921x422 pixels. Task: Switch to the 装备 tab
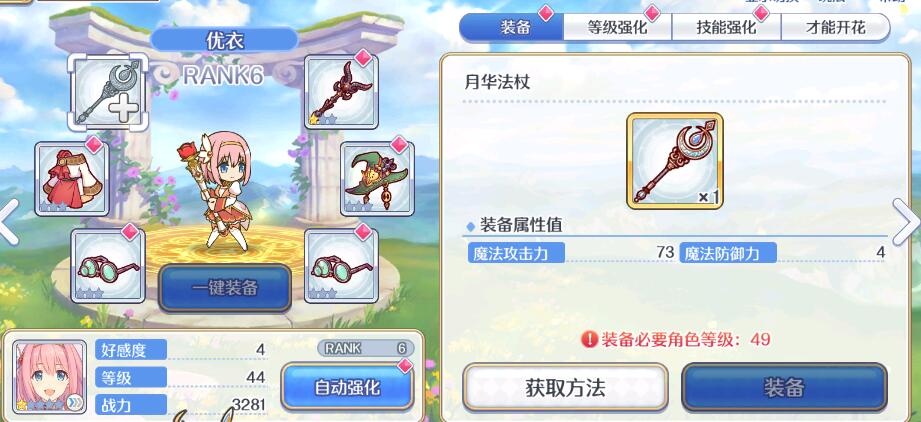click(x=511, y=27)
